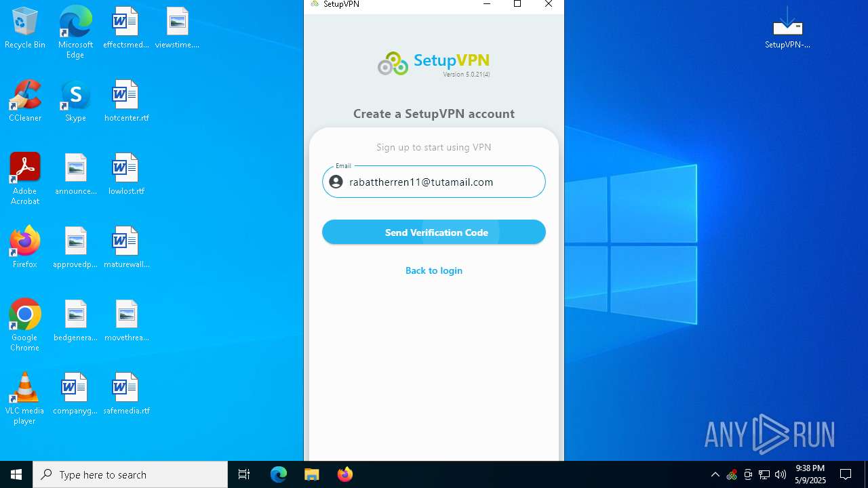The image size is (868, 488).
Task: Click the taskbar search box
Action: [130, 474]
